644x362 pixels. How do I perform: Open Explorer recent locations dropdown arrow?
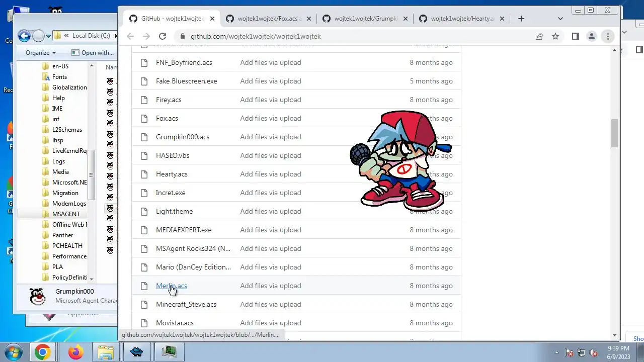(48, 36)
